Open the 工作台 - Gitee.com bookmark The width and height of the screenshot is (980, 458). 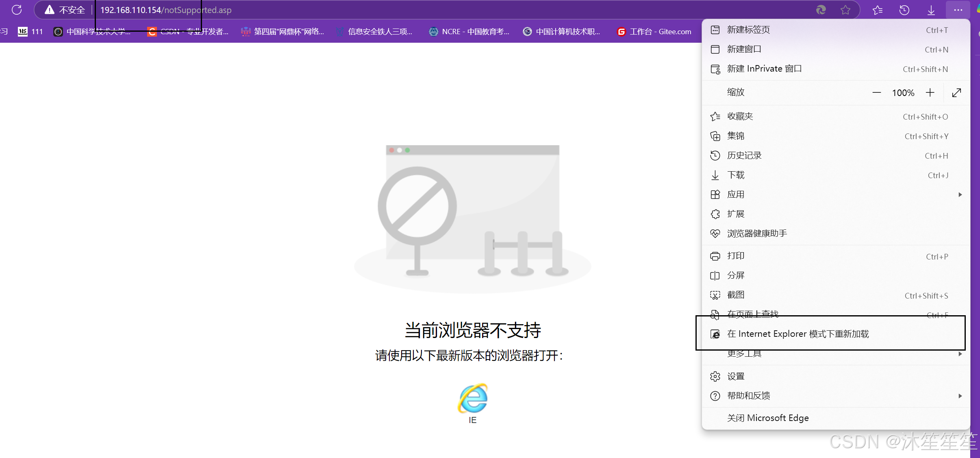point(654,31)
